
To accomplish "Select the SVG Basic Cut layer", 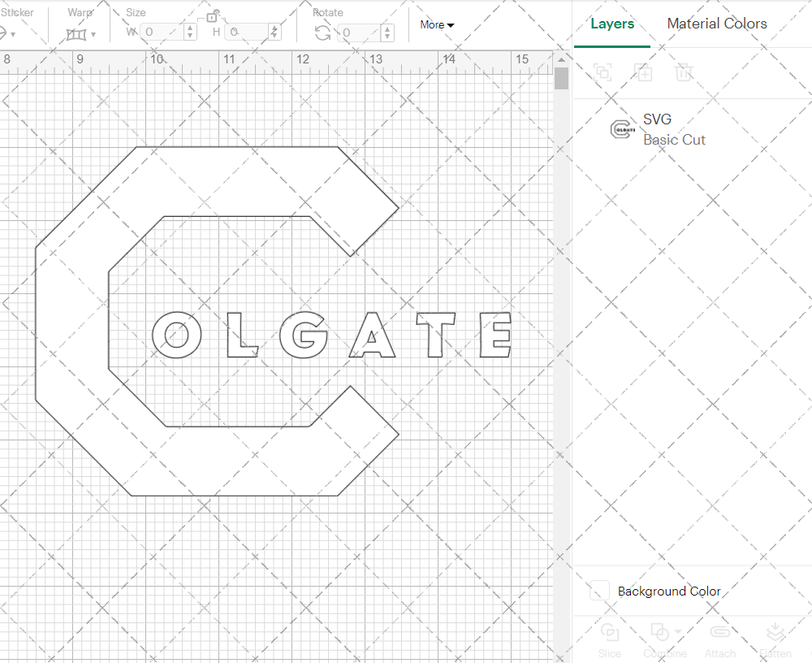I will click(x=692, y=129).
